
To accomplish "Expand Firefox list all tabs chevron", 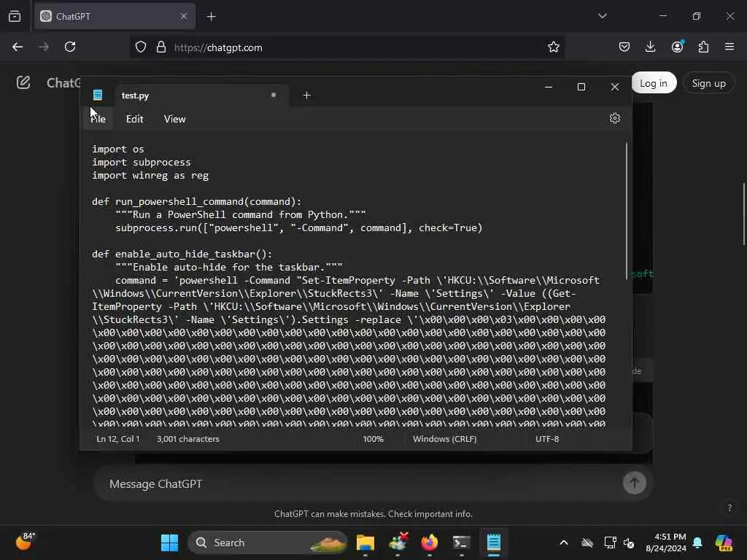I will coord(602,16).
